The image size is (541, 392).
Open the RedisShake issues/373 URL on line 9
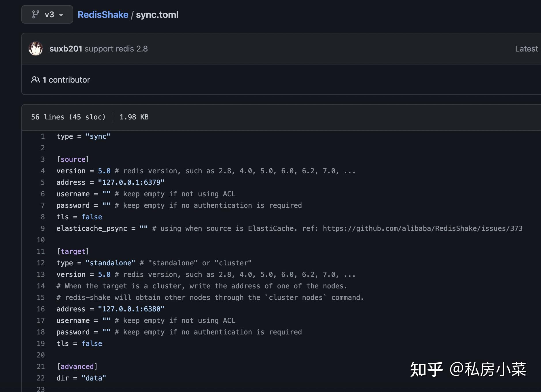(423, 228)
